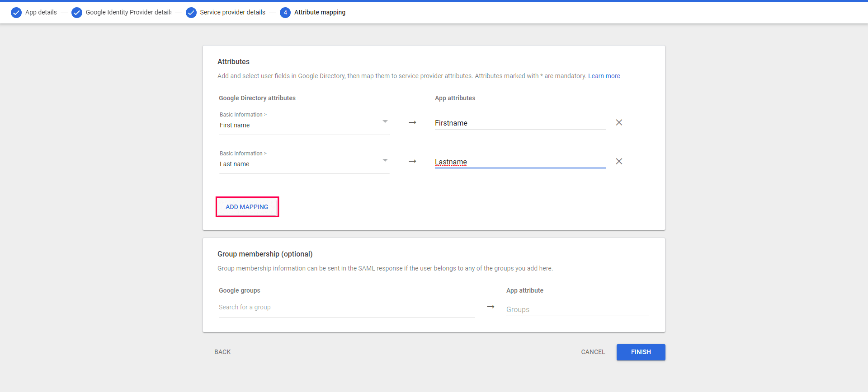Click the Search for a group field
The image size is (868, 392).
click(346, 307)
